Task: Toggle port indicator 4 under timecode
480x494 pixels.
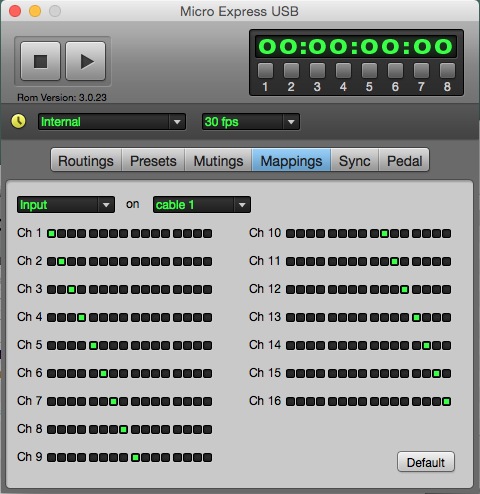Action: (x=343, y=70)
